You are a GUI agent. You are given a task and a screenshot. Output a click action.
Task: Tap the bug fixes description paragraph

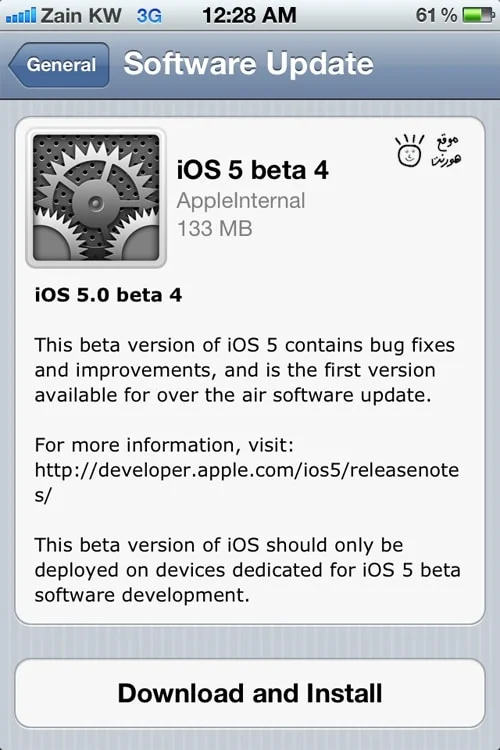click(244, 370)
